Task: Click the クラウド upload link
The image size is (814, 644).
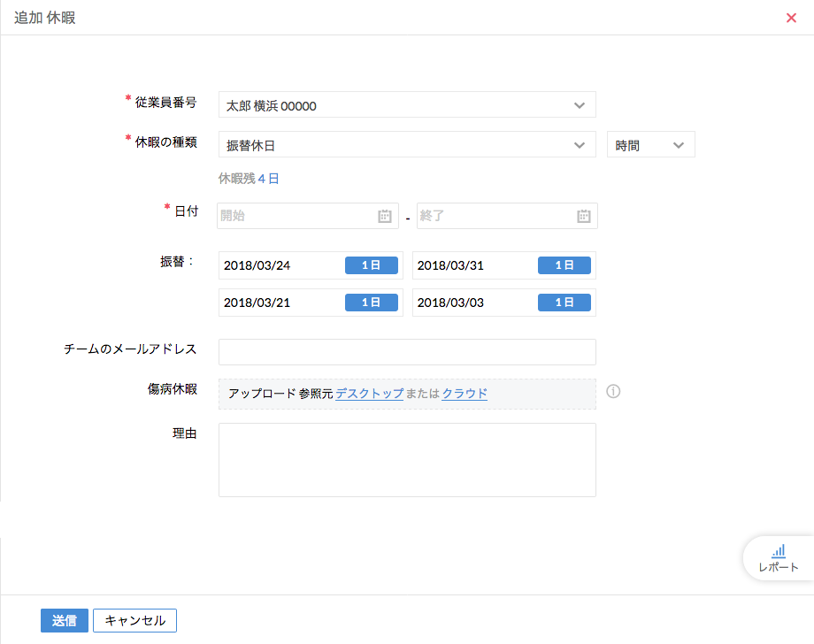Action: click(465, 394)
